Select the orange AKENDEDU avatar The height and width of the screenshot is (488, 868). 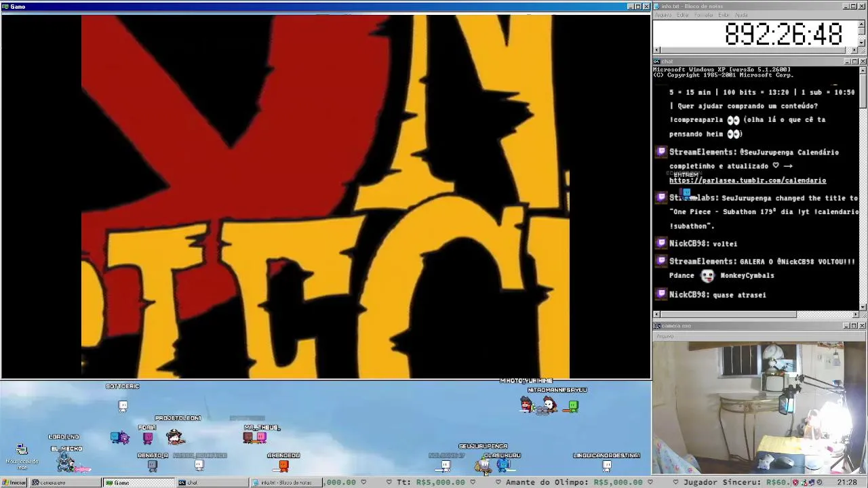pyautogui.click(x=284, y=466)
